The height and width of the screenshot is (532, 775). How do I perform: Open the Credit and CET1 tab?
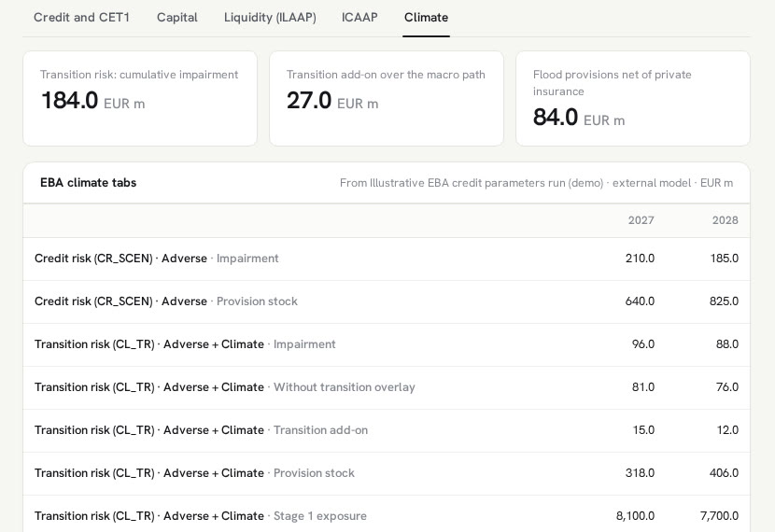[81, 18]
